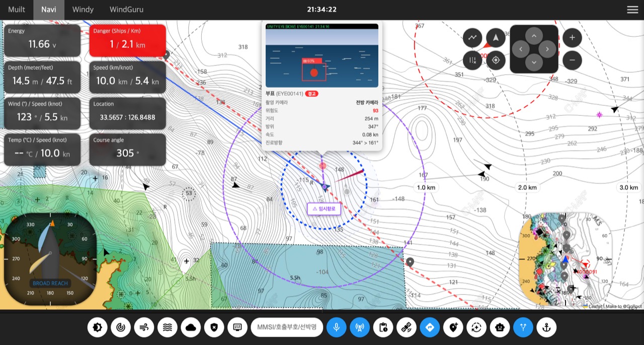
Task: Open the message board icon
Action: click(237, 327)
